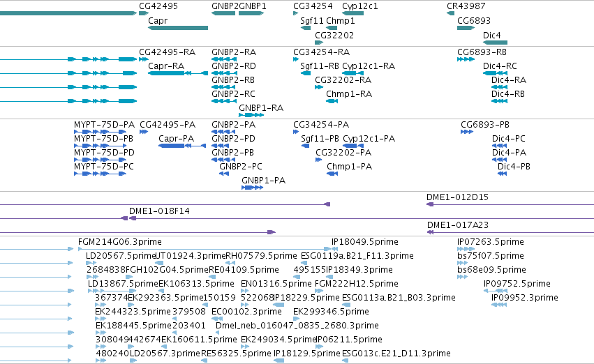Click protein Sgf11-PB
594x364 pixels.
pos(320,139)
